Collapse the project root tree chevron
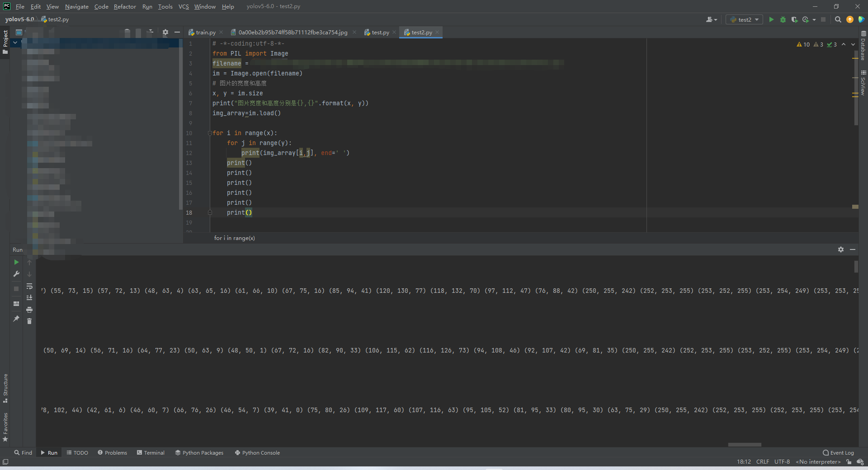Image resolution: width=868 pixels, height=470 pixels. coord(15,42)
